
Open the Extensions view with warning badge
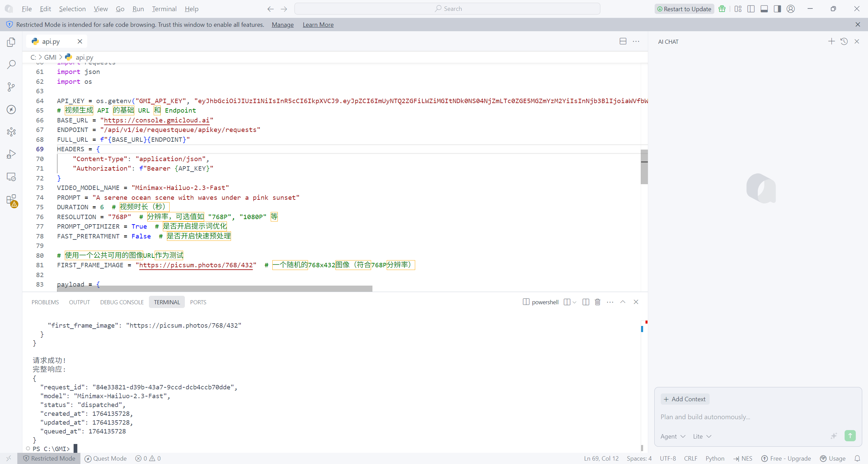(11, 200)
